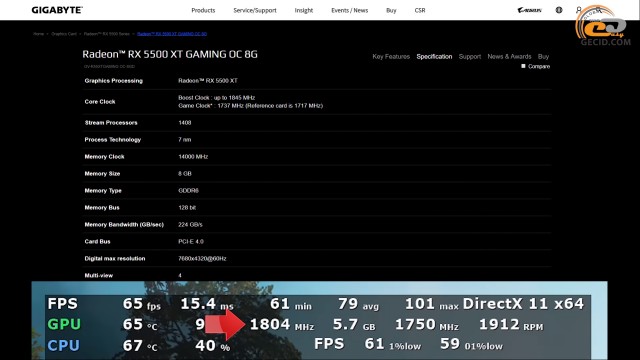Select the PCI-E 4.0 value
640x360 pixels.
click(x=191, y=242)
